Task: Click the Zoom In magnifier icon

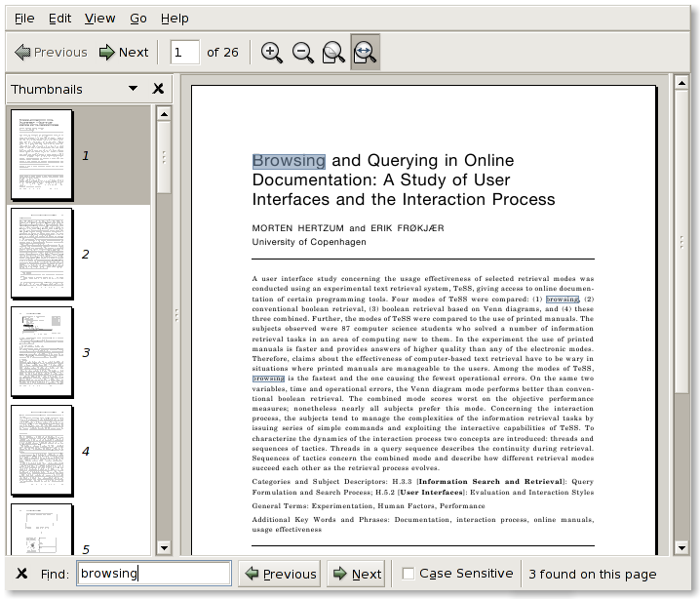Action: pos(271,53)
